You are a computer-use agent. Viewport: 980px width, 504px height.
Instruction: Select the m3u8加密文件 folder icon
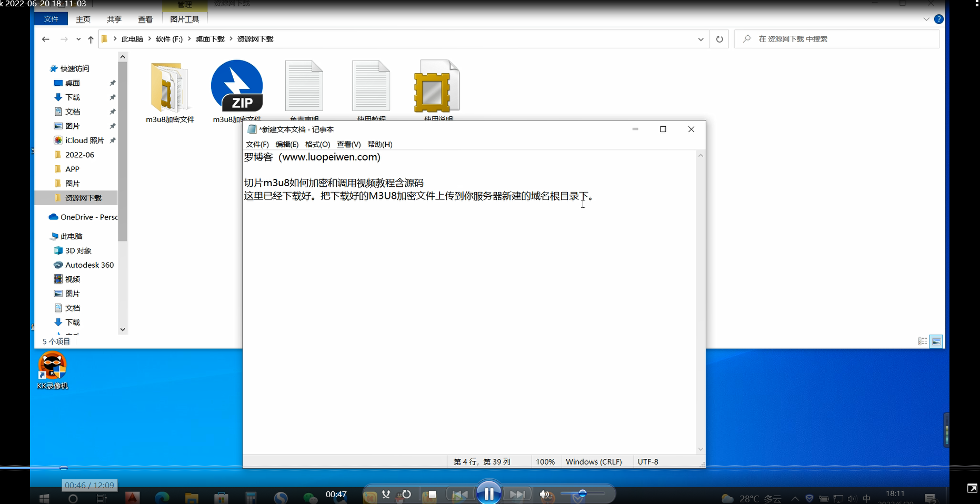[169, 86]
